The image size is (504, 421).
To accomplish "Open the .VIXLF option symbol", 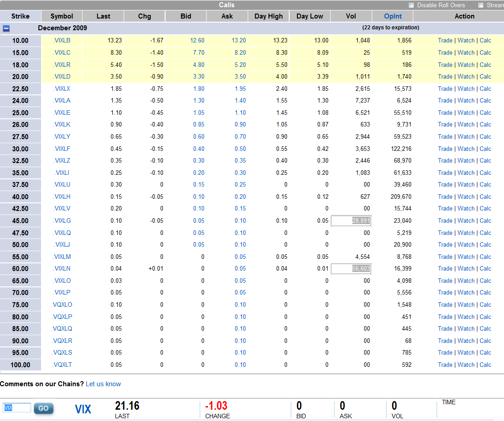I will click(x=62, y=149).
